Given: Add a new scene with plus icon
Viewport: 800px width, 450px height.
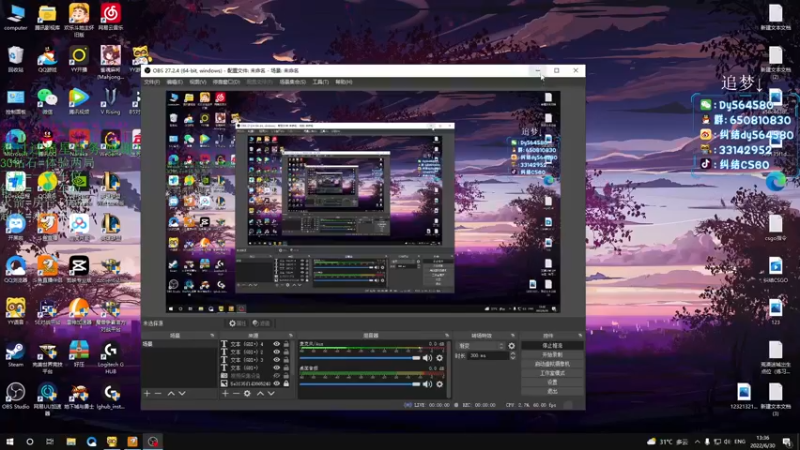Looking at the screenshot, I should 147,393.
